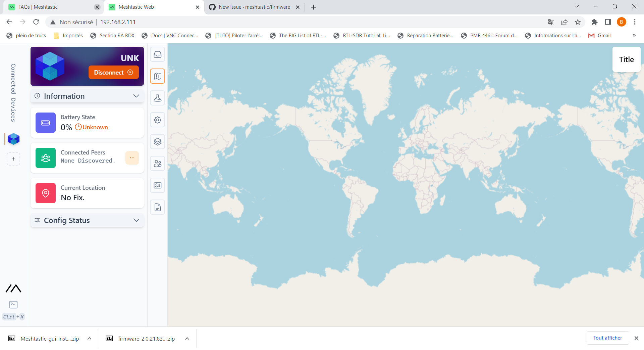
Task: Click the No Fix. location text
Action: (x=73, y=198)
